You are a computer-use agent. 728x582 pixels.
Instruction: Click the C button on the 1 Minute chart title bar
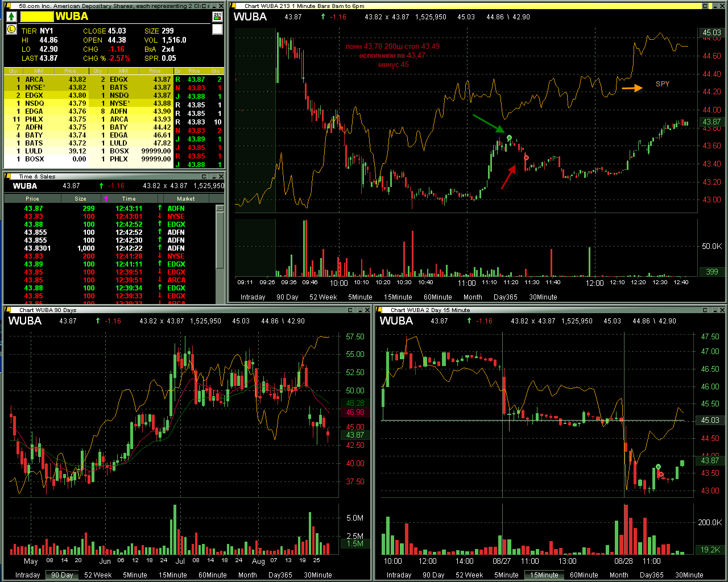tap(705, 6)
